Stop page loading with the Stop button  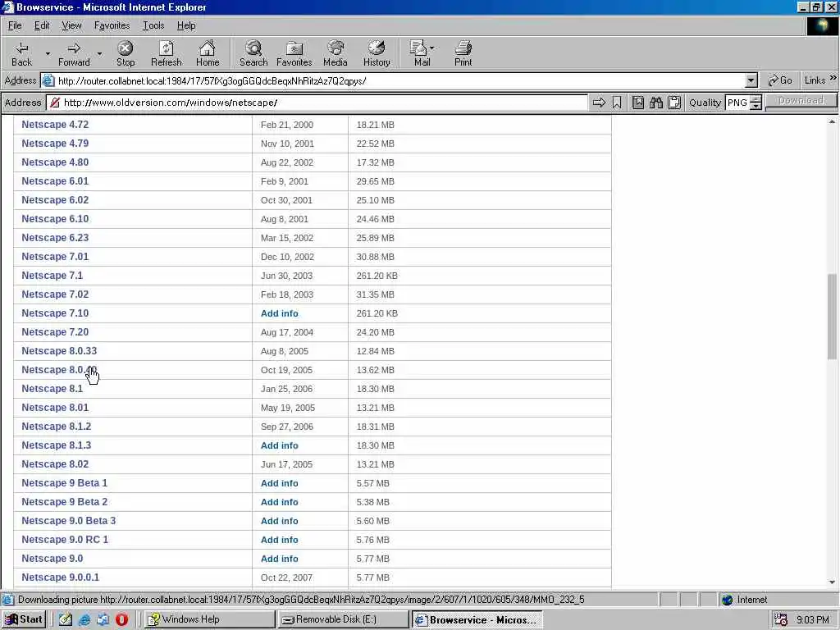click(x=126, y=53)
